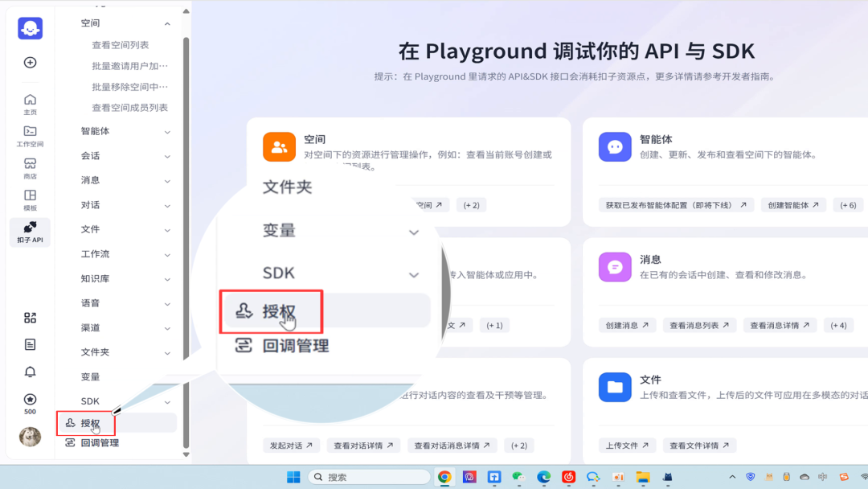The width and height of the screenshot is (868, 489).
Task: Expand the 工作流 section chevron
Action: (x=167, y=255)
